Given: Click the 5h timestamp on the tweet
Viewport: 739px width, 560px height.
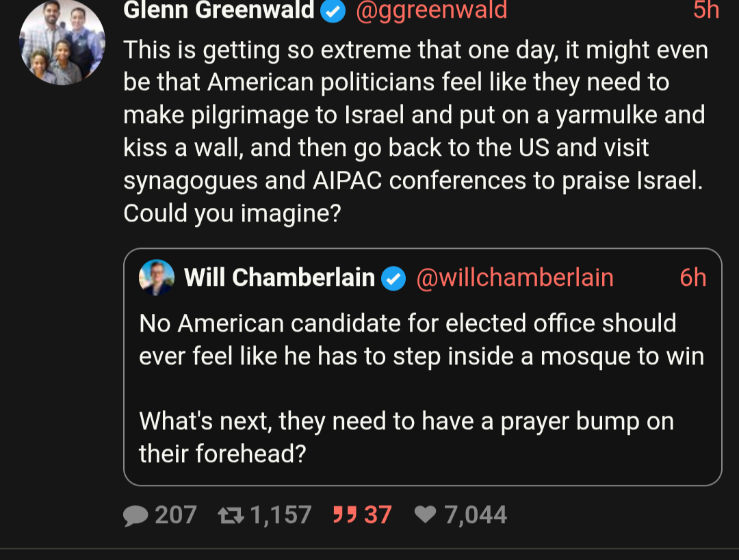Looking at the screenshot, I should pyautogui.click(x=705, y=10).
